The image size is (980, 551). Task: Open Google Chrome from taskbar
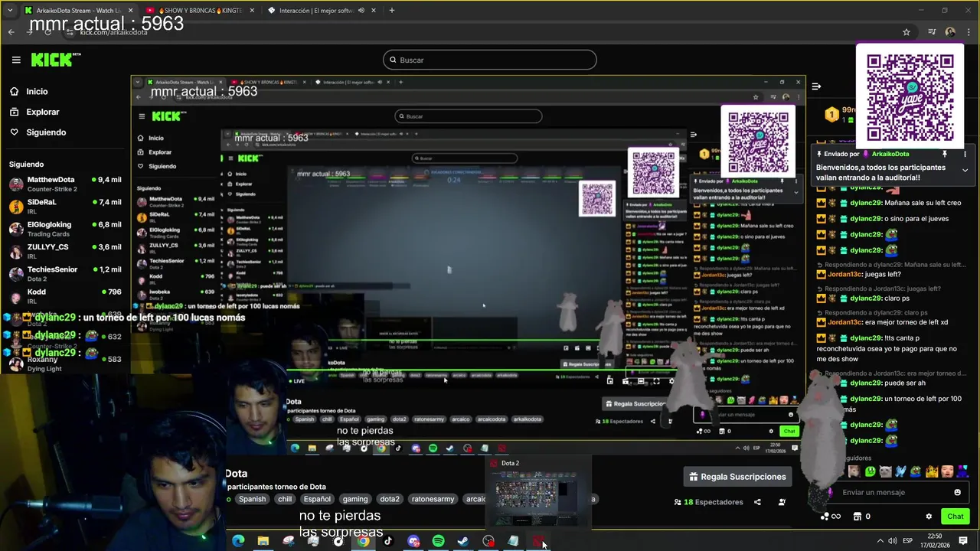coord(363,541)
